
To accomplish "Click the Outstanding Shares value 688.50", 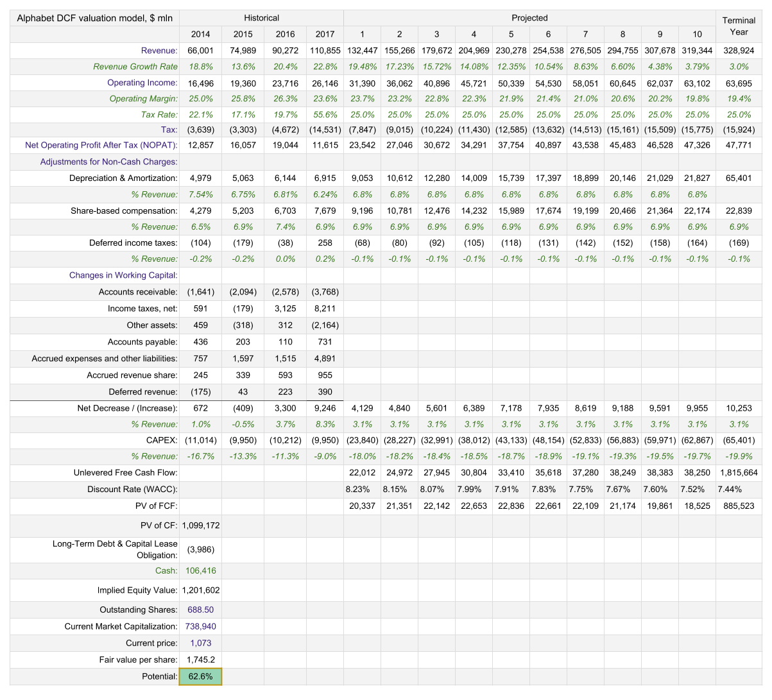I will [x=200, y=610].
